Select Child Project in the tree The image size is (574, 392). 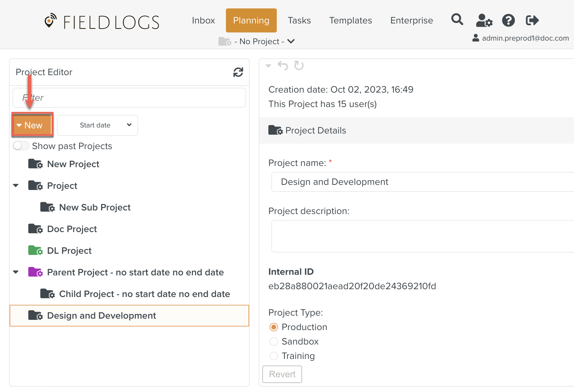pyautogui.click(x=144, y=294)
